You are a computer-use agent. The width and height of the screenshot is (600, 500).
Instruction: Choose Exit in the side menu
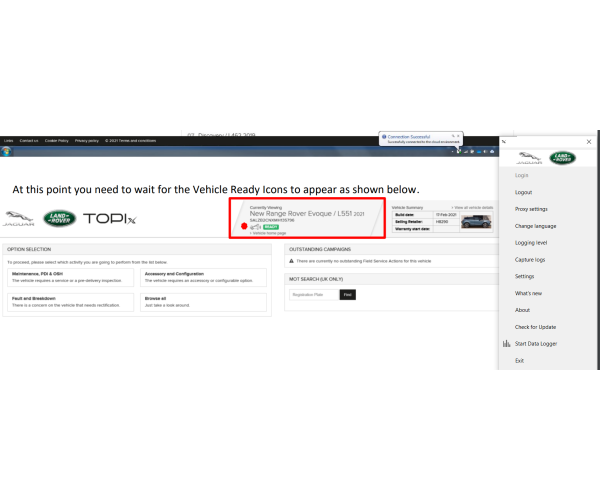point(519,360)
